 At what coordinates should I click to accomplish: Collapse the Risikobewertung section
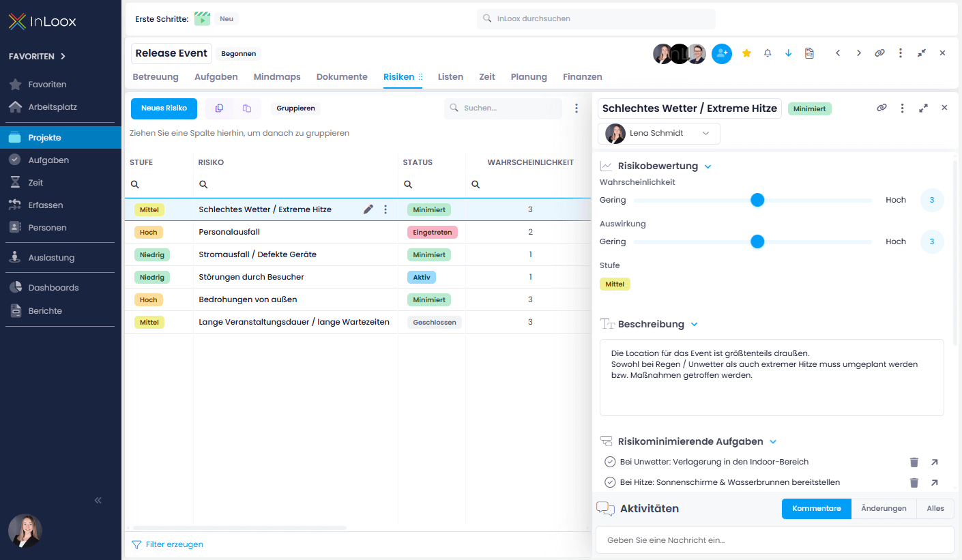708,166
